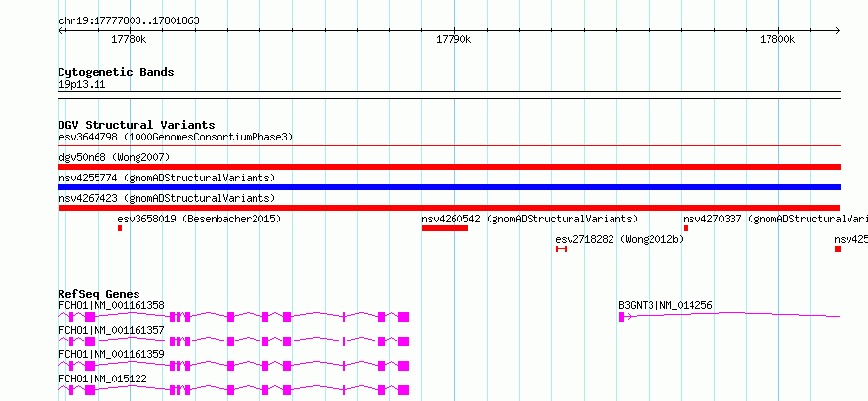The image size is (868, 401).
Task: Open the FCHO1|NM_001161357 transcript label
Action: [x=111, y=330]
